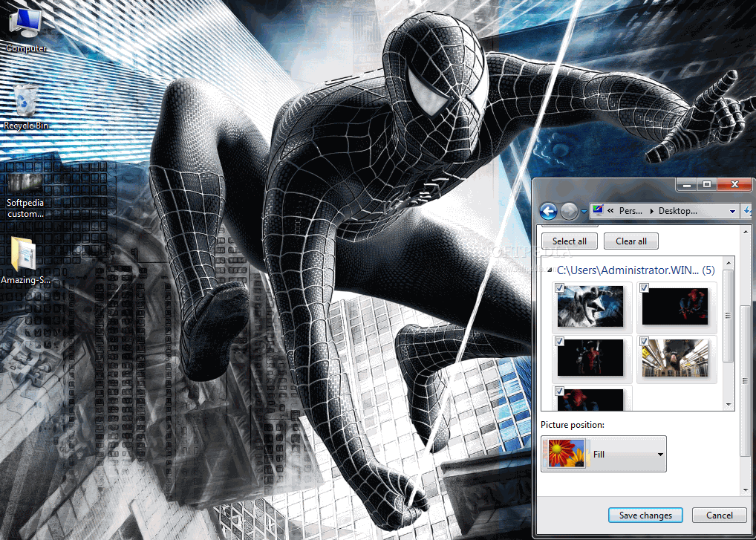Viewport: 756px width, 540px height.
Task: Click the wallpaper list scrollbar up arrow
Action: tap(729, 263)
